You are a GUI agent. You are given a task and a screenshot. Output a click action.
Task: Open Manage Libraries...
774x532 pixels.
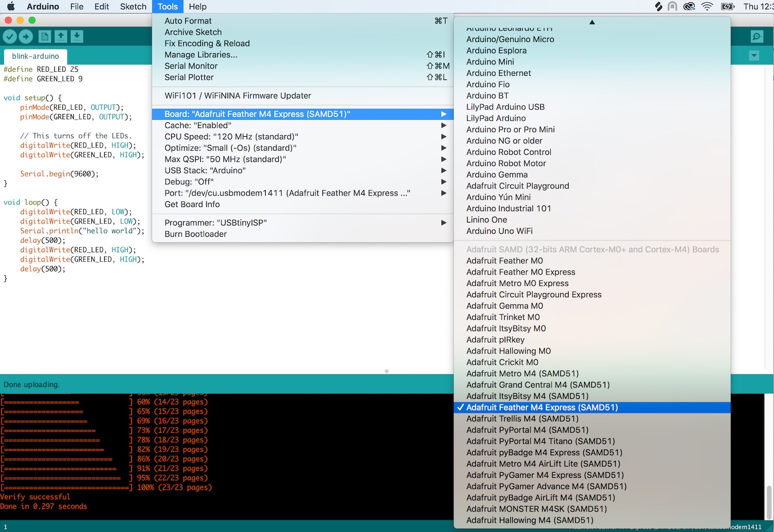pos(303,55)
